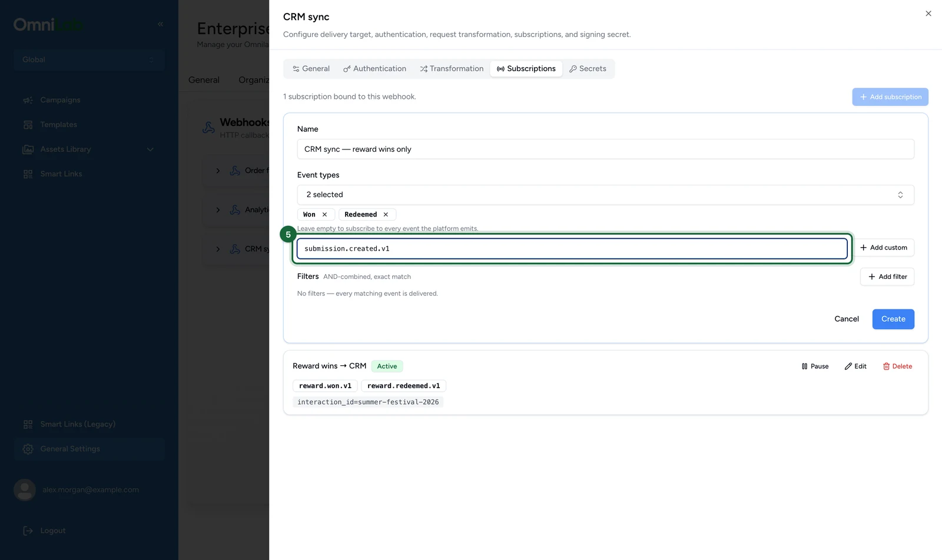Focus the custom event type input
The height and width of the screenshot is (560, 942).
[x=572, y=249]
